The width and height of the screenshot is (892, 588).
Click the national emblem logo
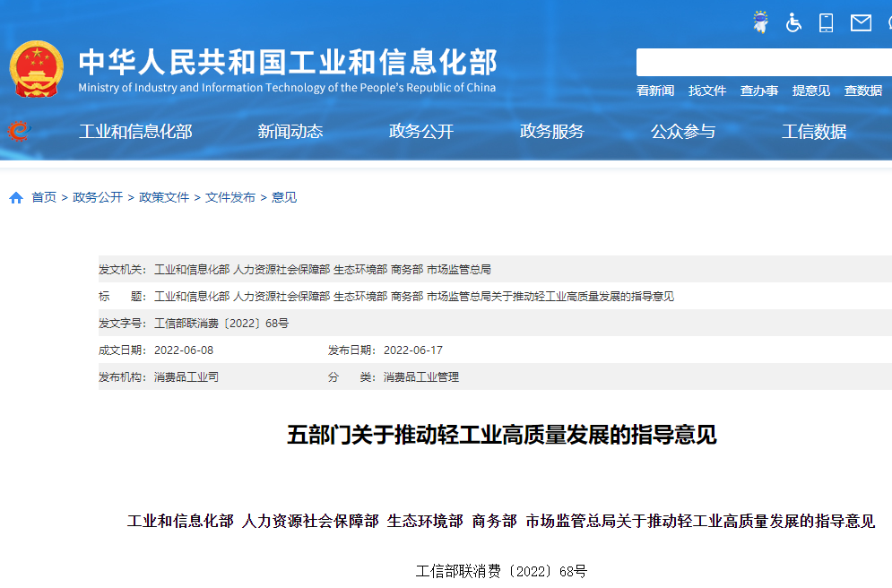point(37,69)
